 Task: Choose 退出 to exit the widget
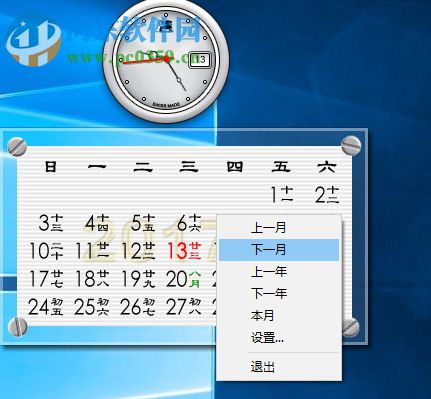pyautogui.click(x=279, y=367)
